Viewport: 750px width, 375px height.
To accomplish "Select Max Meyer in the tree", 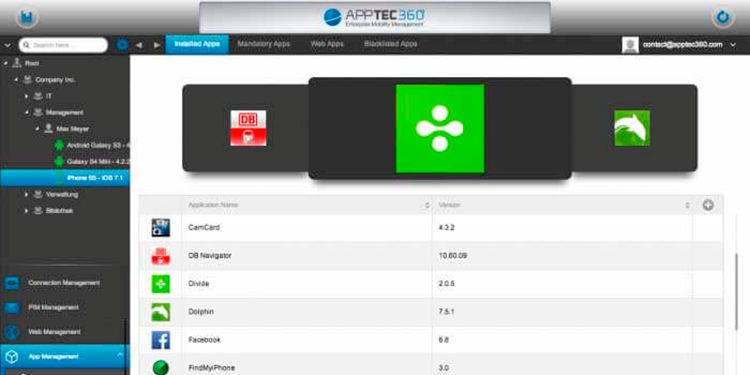I will point(73,129).
